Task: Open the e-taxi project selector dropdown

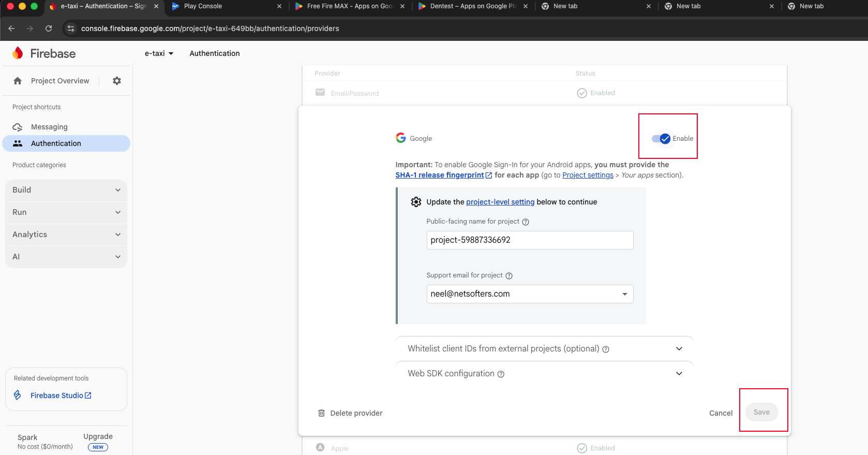Action: (x=159, y=53)
